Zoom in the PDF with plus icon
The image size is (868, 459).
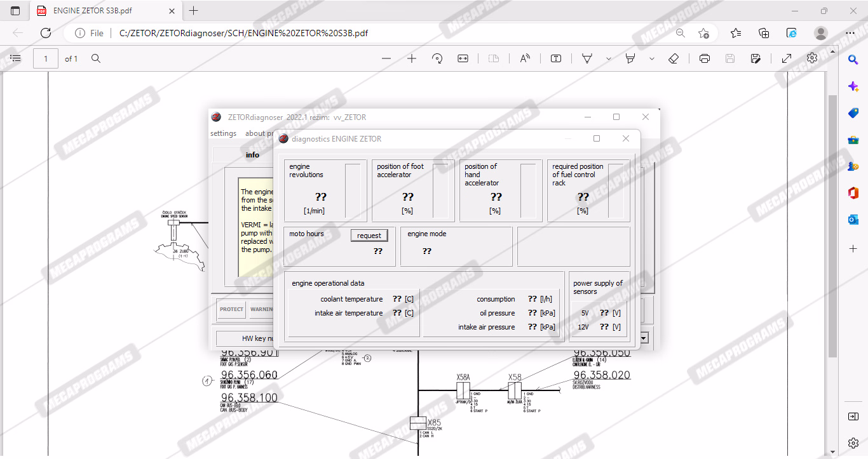pyautogui.click(x=412, y=58)
